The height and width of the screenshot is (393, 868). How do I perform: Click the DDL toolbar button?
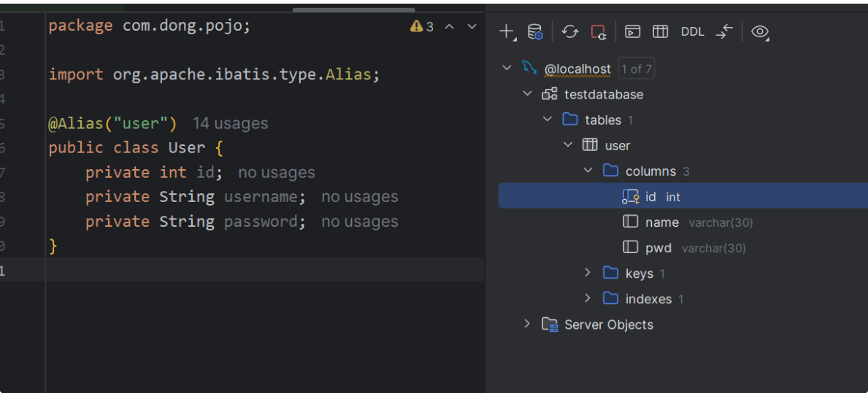(692, 31)
